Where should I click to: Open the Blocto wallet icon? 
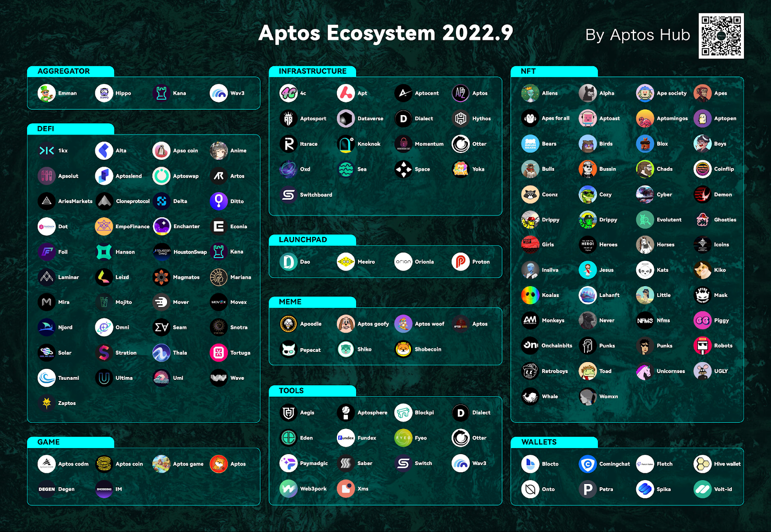(x=531, y=464)
